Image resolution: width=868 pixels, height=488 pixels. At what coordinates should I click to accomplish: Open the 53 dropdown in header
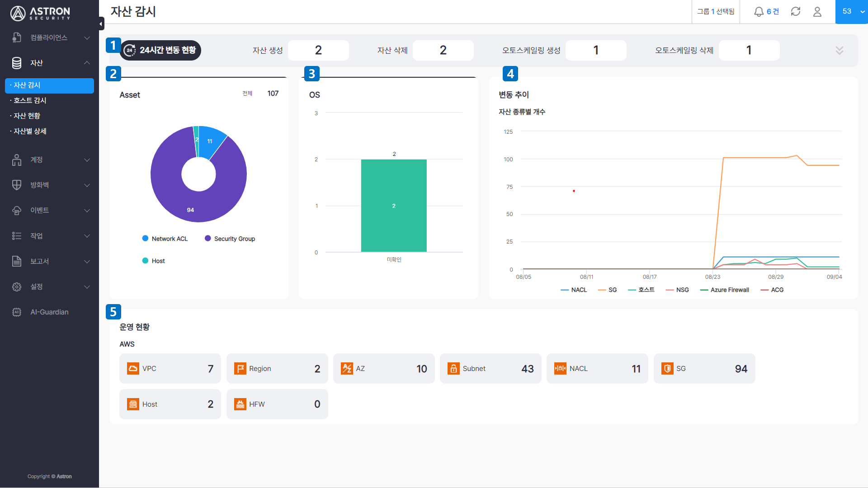pyautogui.click(x=852, y=12)
